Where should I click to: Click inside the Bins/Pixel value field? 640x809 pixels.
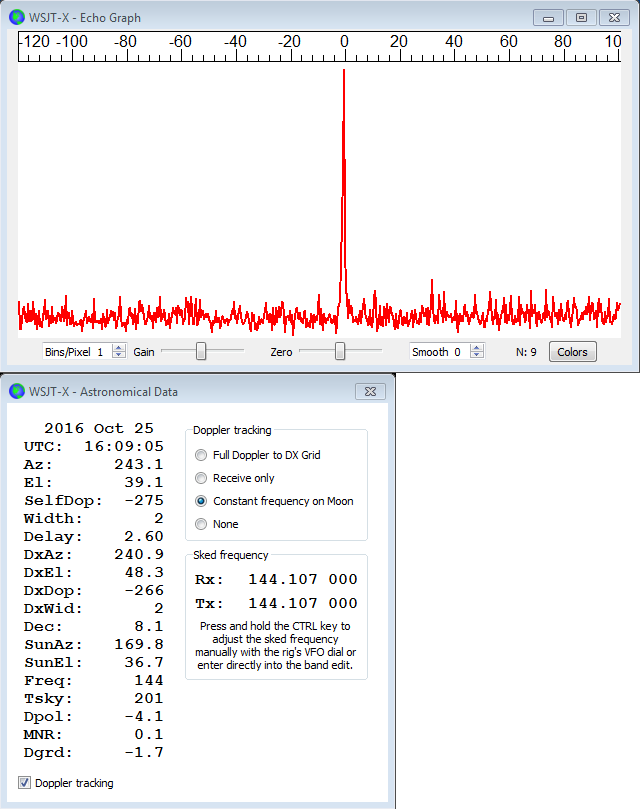tap(77, 352)
